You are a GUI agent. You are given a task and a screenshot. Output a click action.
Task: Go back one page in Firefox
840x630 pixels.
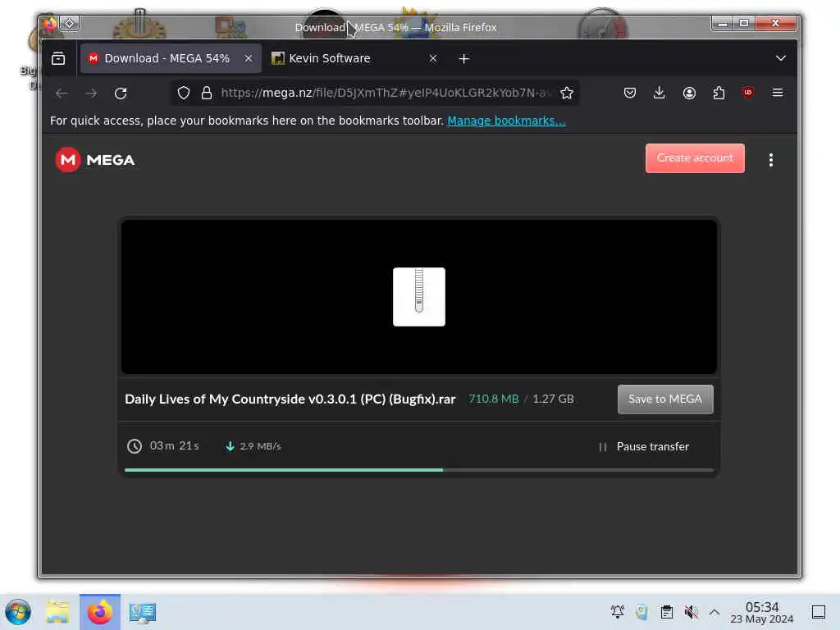tap(62, 94)
